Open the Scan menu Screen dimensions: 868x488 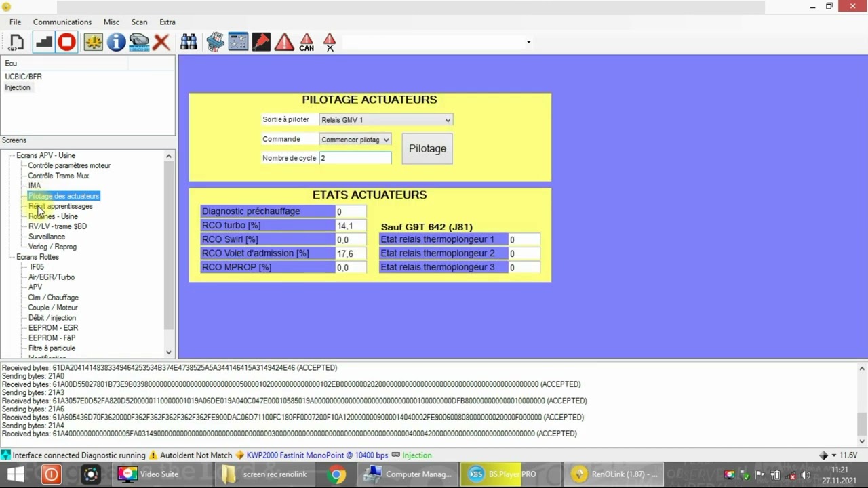[139, 22]
